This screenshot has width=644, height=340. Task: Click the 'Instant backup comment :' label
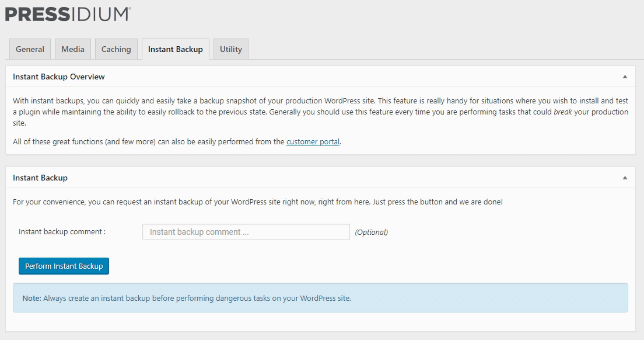point(62,231)
